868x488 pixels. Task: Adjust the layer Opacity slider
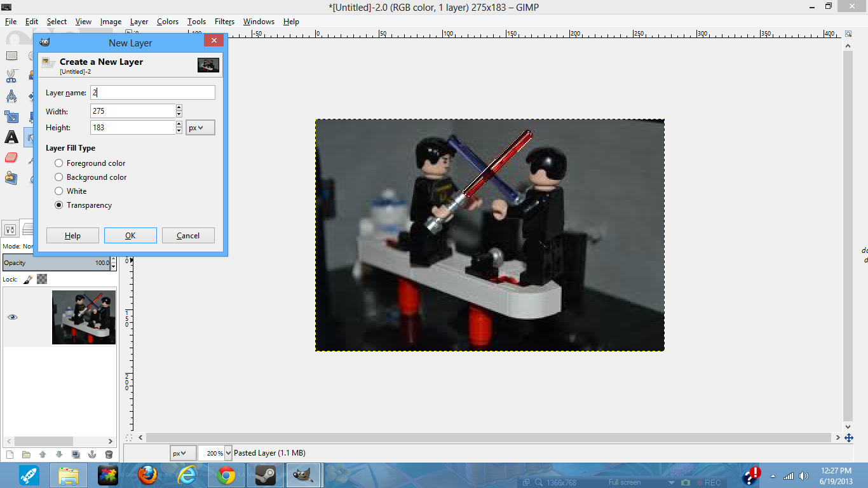tap(57, 263)
